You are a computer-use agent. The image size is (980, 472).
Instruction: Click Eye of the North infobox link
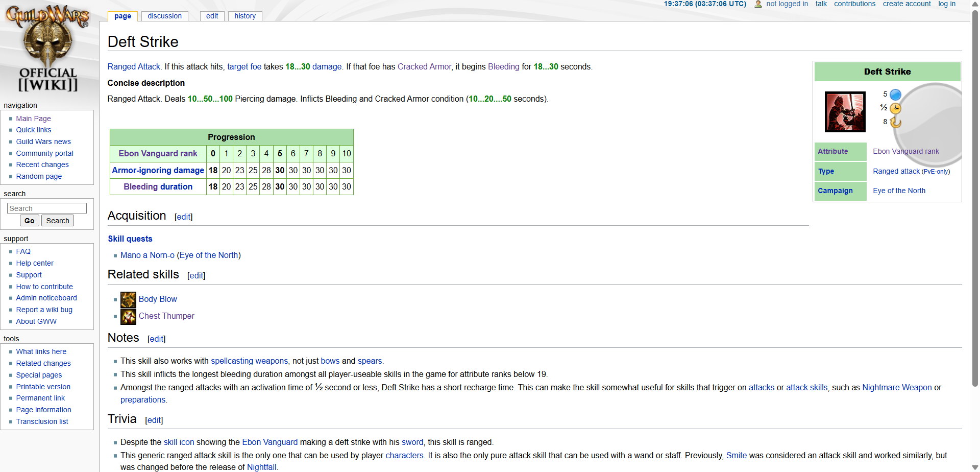(899, 191)
